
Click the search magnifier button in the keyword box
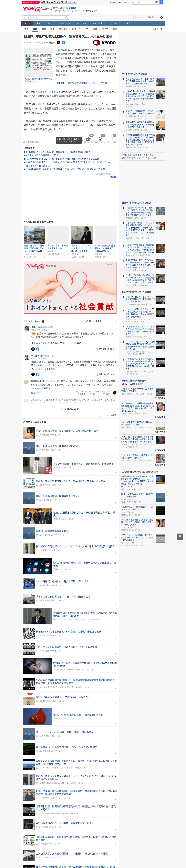(66, 18)
